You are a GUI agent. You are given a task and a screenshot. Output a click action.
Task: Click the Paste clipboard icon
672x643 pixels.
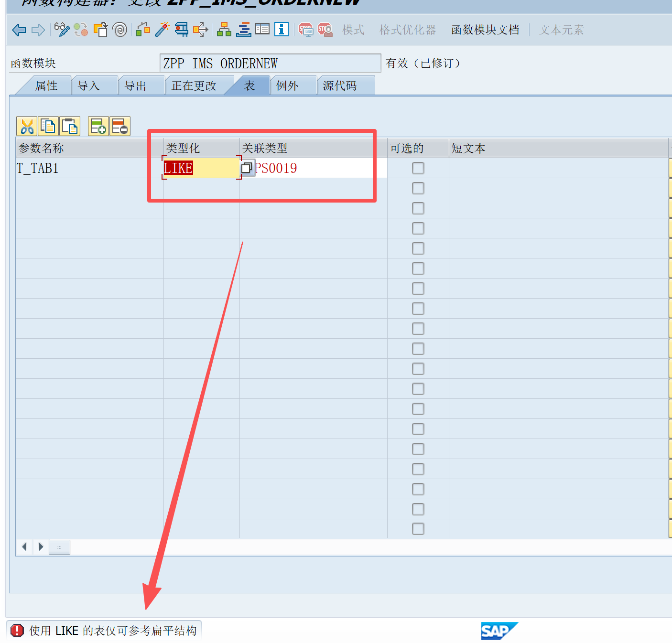click(70, 126)
